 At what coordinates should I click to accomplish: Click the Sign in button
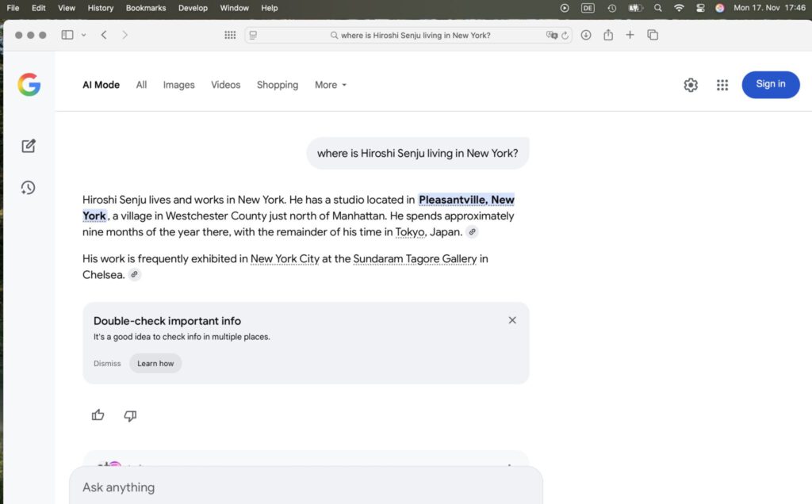click(x=770, y=85)
